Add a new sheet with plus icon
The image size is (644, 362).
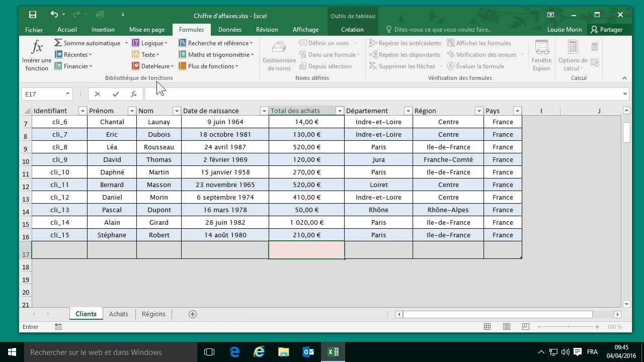[192, 314]
